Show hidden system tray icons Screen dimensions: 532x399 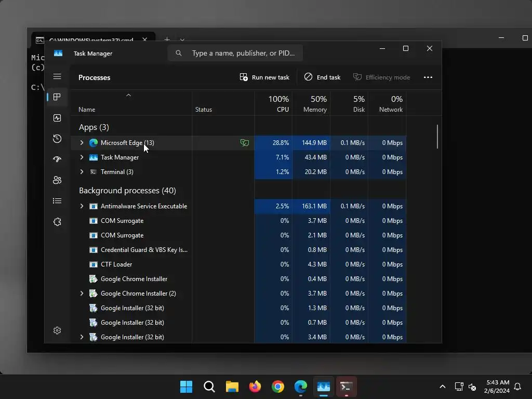point(443,387)
